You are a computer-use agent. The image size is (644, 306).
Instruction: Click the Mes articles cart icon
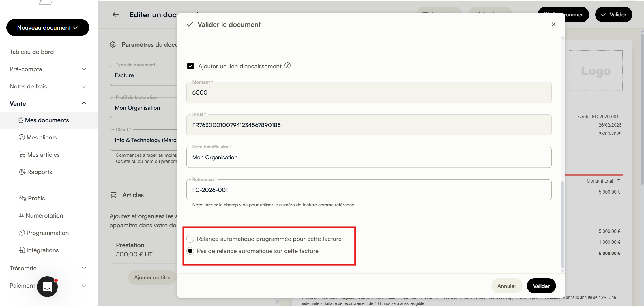[22, 154]
